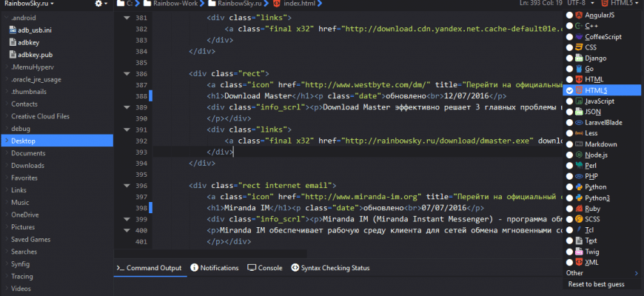
Task: Click the Python language icon
Action: (x=579, y=186)
